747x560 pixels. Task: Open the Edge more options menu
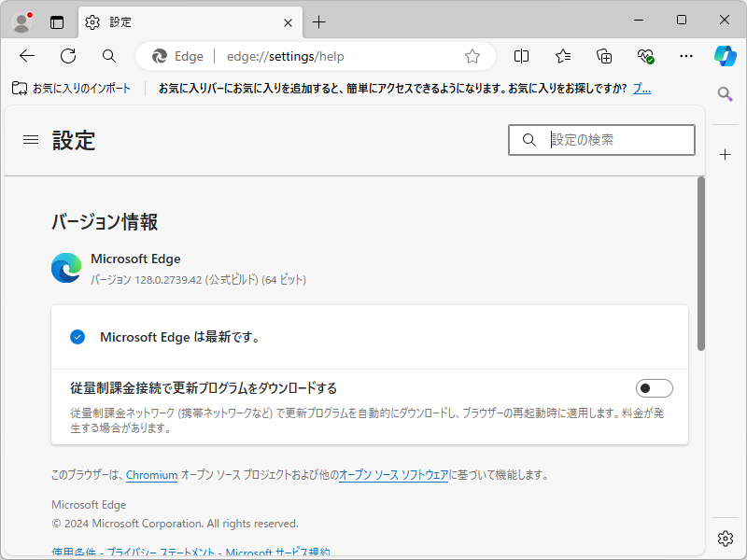tap(685, 56)
